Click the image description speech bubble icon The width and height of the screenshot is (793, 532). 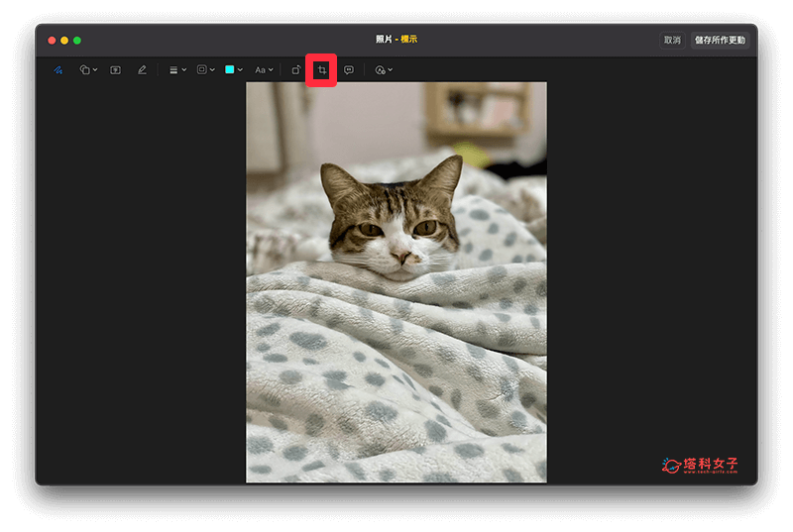[349, 70]
